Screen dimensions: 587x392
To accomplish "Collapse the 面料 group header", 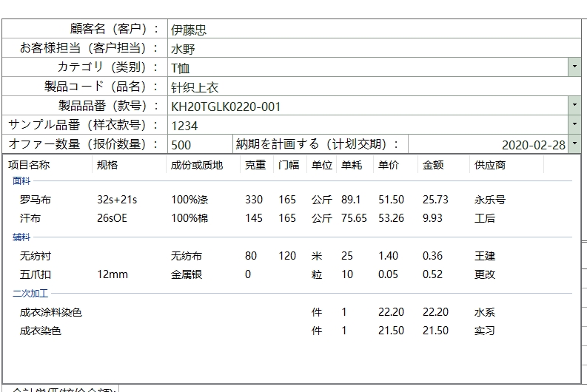I will click(21, 180).
